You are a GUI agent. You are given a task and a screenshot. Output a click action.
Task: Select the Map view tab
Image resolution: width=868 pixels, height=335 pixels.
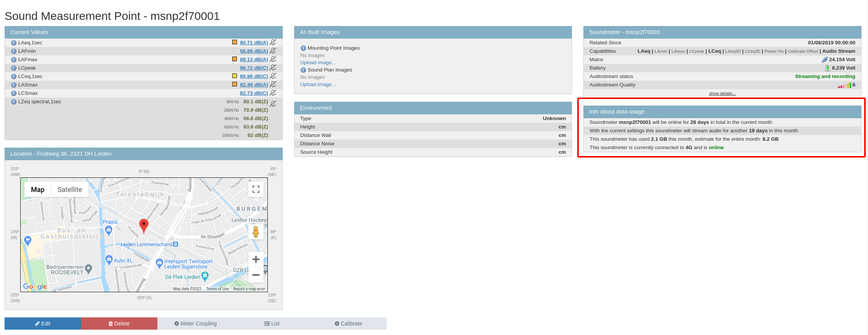[x=37, y=190]
